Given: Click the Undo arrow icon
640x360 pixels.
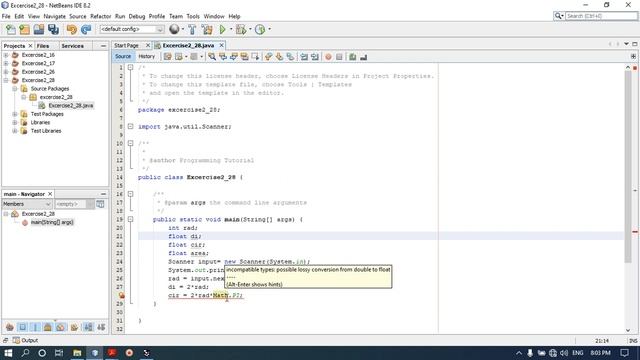Looking at the screenshot, I should pyautogui.click(x=72, y=29).
